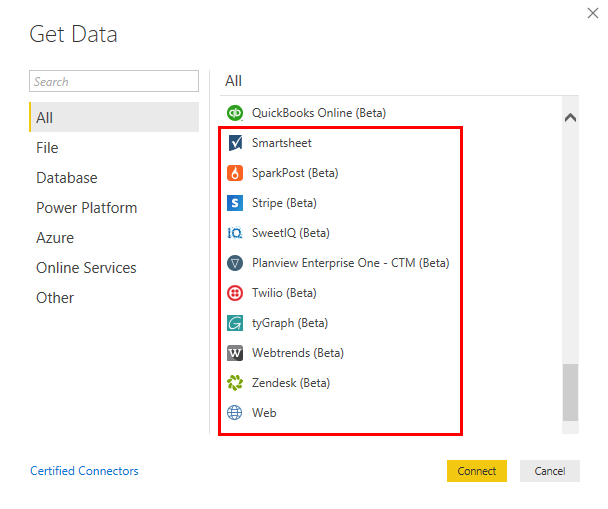
Task: Click the scroll up arrow
Action: click(x=570, y=117)
